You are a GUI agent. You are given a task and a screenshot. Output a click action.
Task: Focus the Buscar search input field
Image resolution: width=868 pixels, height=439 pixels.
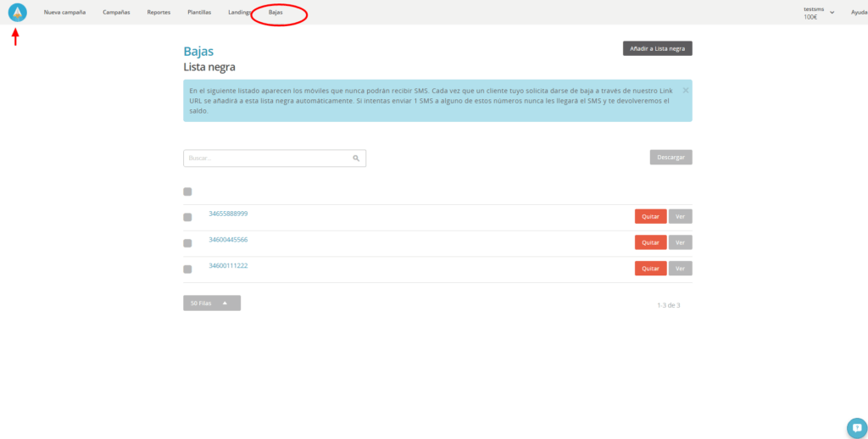(x=267, y=158)
